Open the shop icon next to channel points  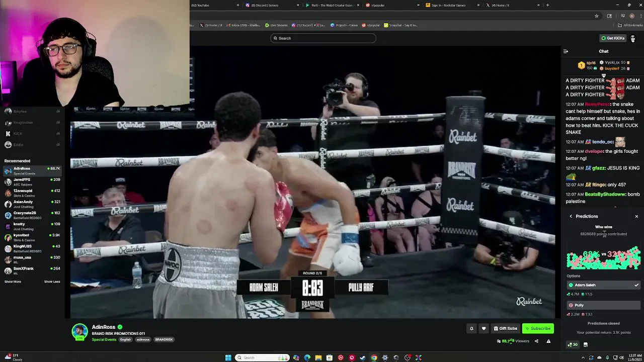click(x=586, y=345)
